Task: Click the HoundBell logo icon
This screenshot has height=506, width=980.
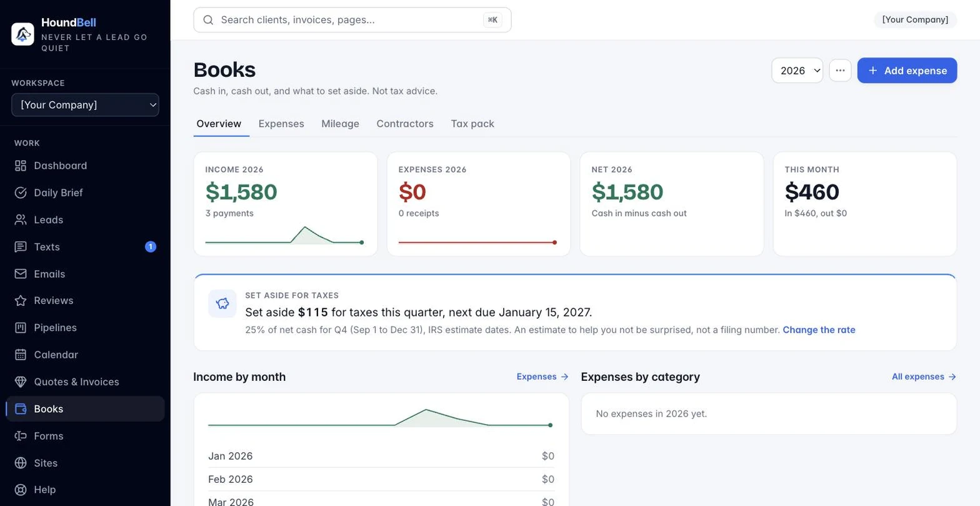Action: 22,34
